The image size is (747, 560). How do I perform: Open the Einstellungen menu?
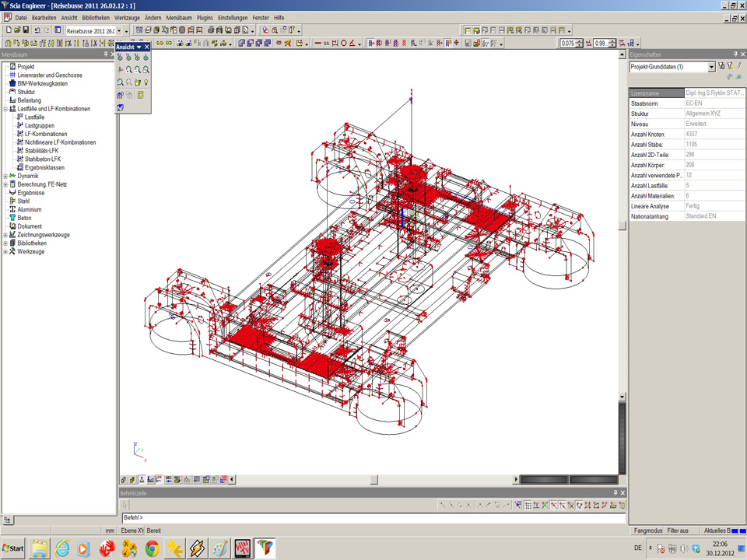pos(233,17)
